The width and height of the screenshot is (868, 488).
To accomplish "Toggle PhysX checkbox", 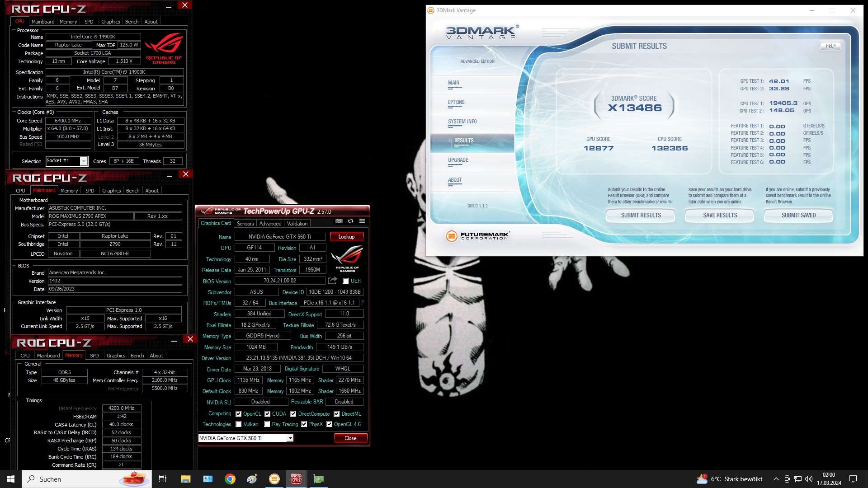I will 304,424.
